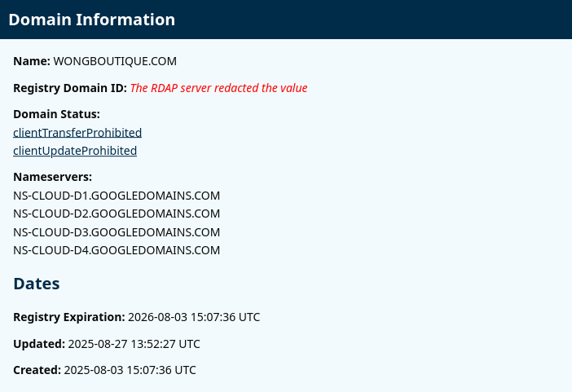Click the Name label
572x392 pixels.
(32, 61)
